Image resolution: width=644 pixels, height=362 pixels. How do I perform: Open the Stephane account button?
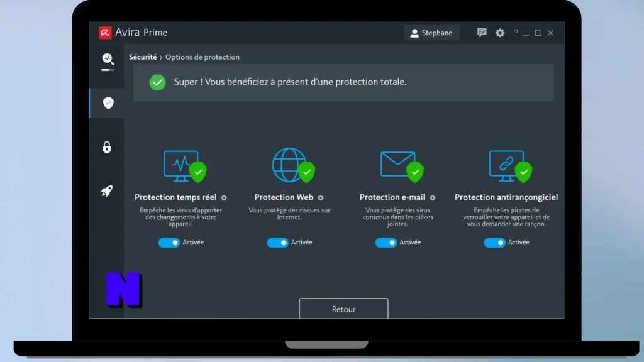point(431,33)
